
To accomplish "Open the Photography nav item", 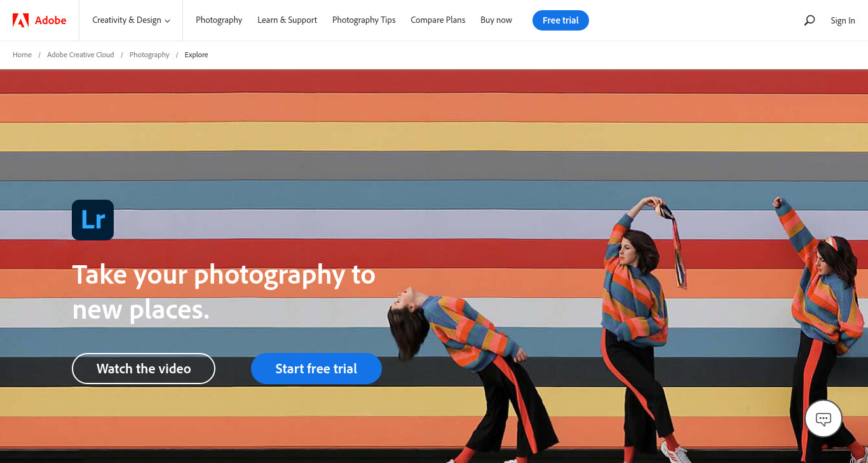I will [219, 20].
